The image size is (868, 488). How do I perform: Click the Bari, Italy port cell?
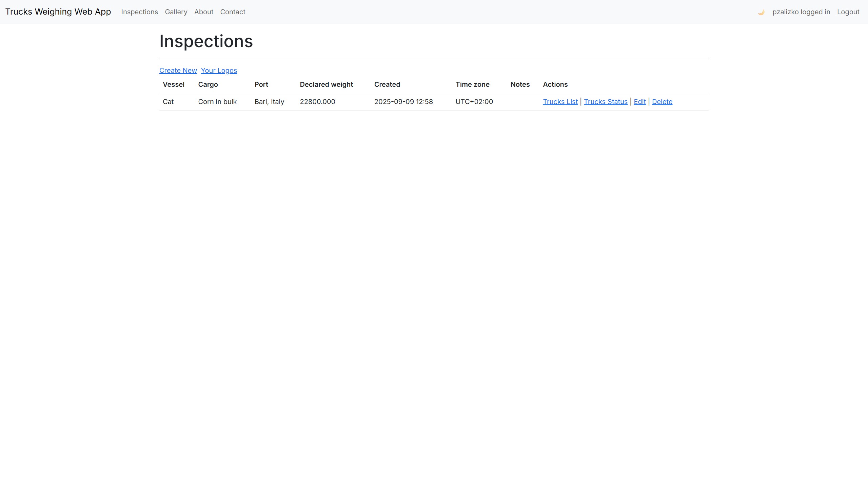(x=269, y=102)
